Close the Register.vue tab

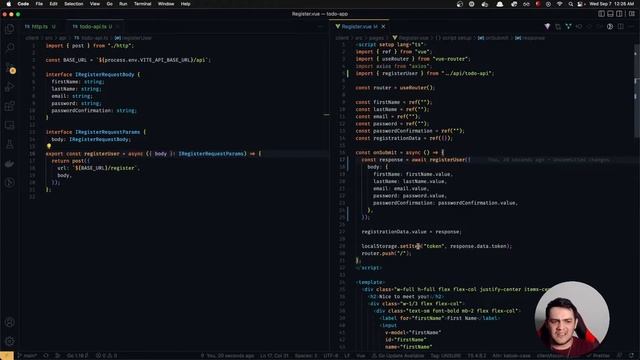(x=383, y=27)
